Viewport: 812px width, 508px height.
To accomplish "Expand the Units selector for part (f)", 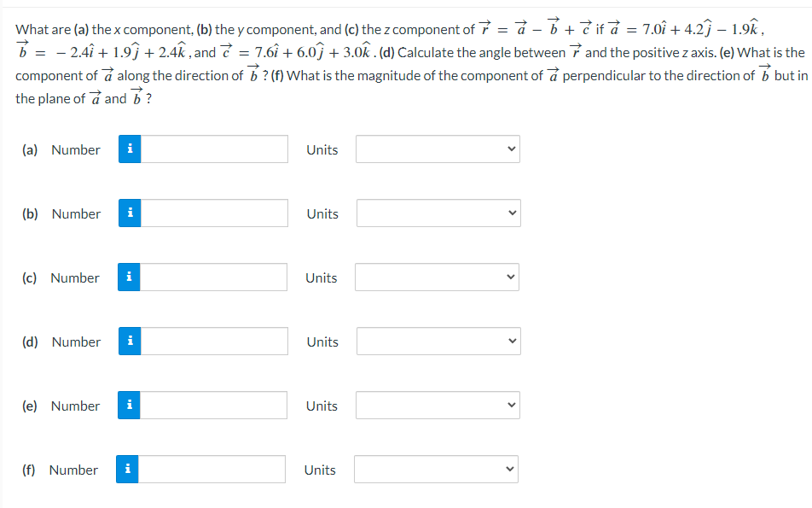I will (x=436, y=469).
